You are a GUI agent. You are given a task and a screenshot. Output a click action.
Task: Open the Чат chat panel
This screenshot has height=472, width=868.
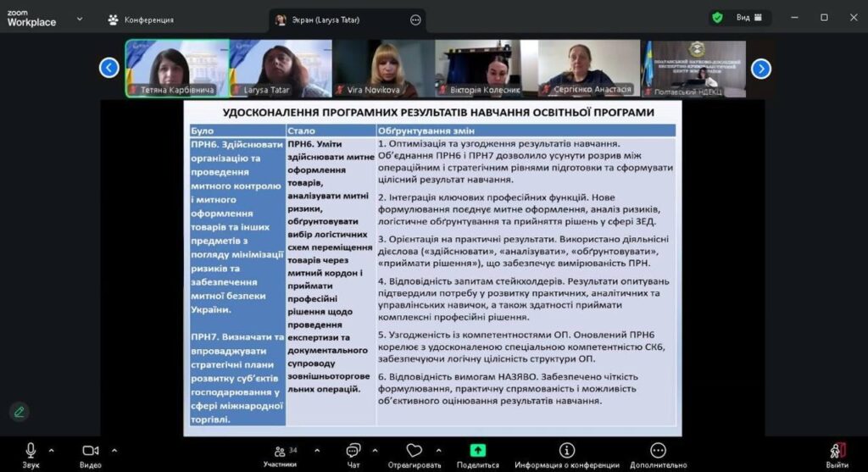(353, 451)
